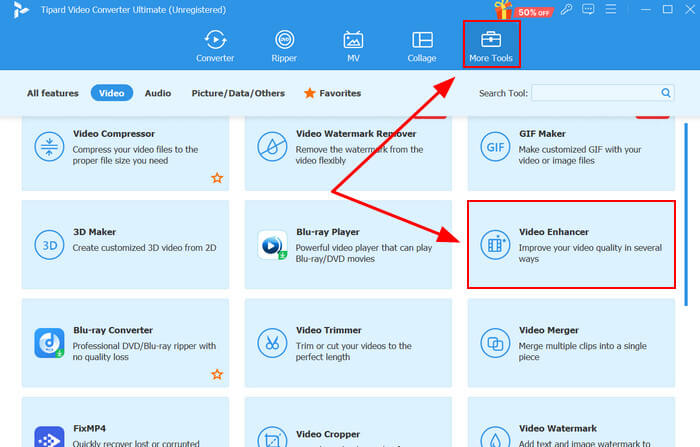The width and height of the screenshot is (700, 447).
Task: Select the Video category filter
Action: click(112, 93)
